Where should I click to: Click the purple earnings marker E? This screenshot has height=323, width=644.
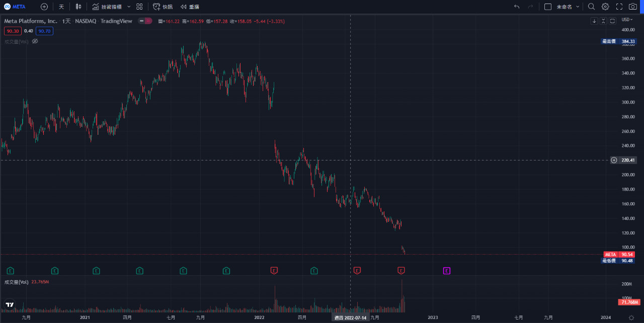click(446, 271)
